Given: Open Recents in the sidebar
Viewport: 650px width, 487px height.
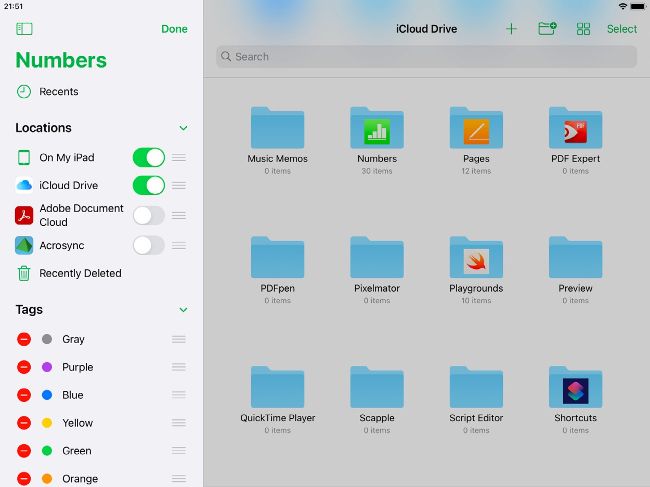Looking at the screenshot, I should click(58, 92).
